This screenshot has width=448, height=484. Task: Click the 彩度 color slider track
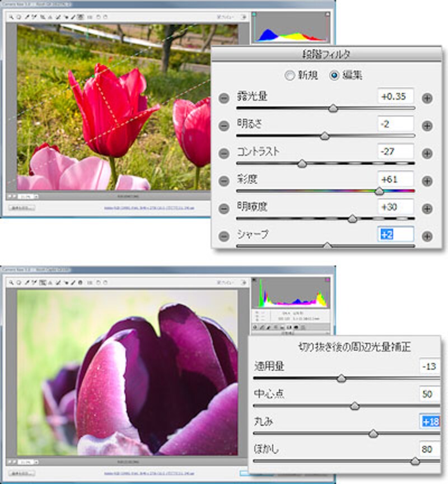(x=325, y=191)
